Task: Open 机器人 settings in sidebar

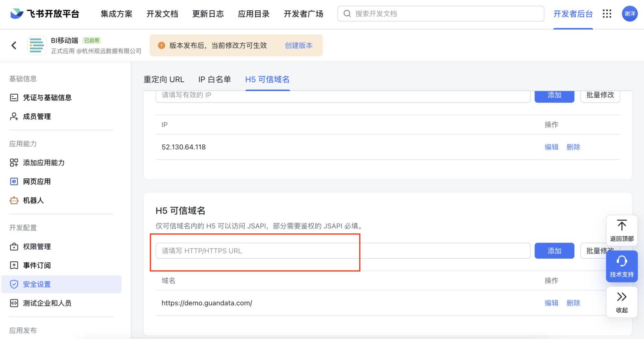Action: click(33, 200)
